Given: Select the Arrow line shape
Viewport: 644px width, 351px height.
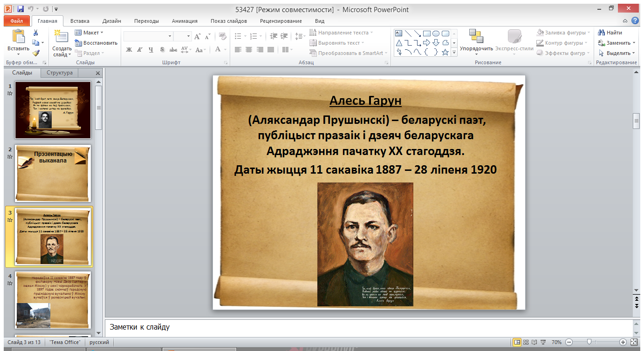Looking at the screenshot, I should pos(417,33).
